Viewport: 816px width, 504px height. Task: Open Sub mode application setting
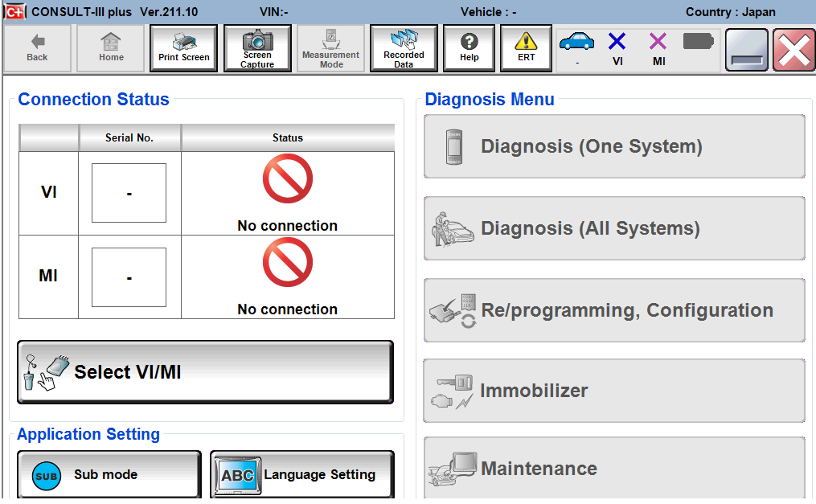tap(109, 475)
